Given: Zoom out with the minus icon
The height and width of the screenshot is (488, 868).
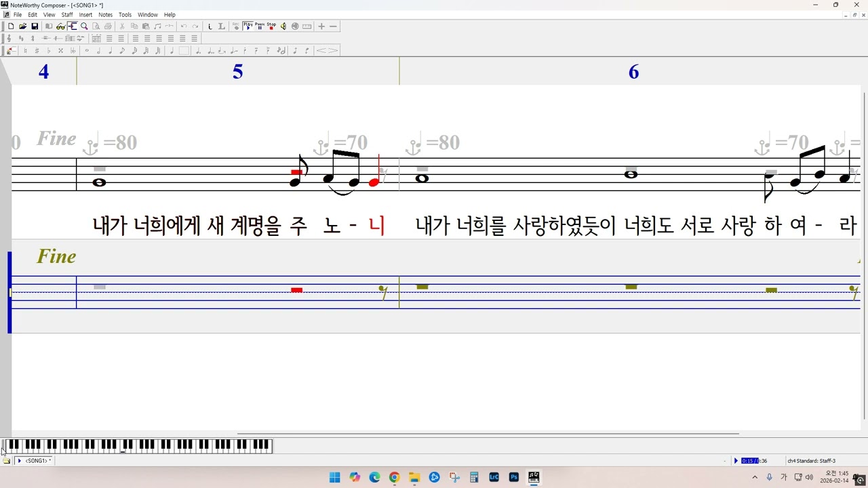Looking at the screenshot, I should (x=333, y=26).
